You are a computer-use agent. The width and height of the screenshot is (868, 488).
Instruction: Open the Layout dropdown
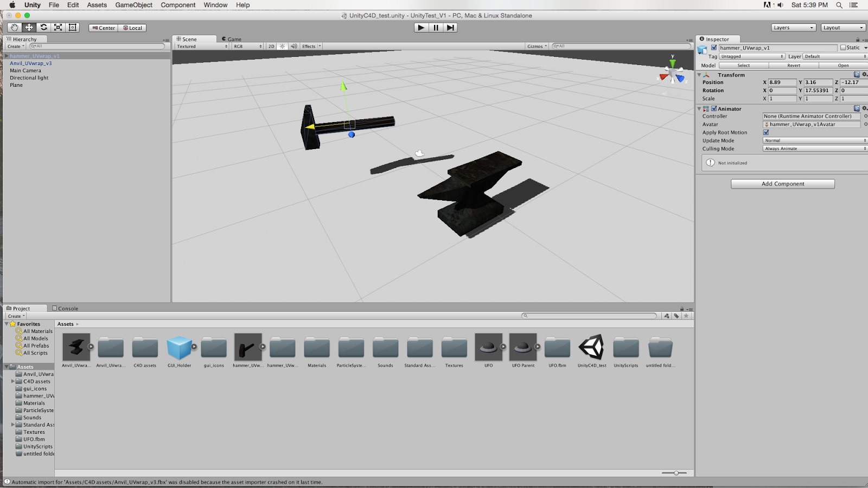[x=843, y=28]
